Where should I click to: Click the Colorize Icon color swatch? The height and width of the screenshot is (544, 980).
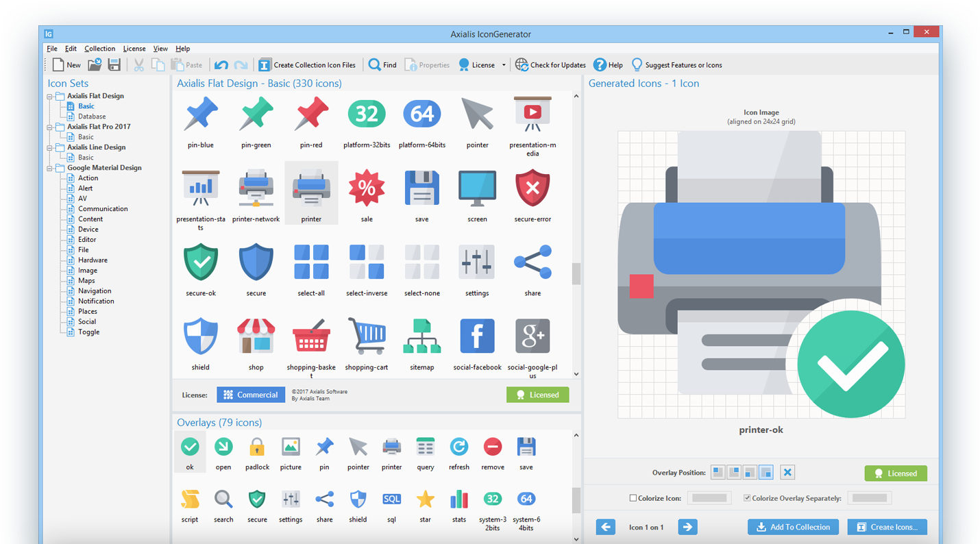(709, 498)
